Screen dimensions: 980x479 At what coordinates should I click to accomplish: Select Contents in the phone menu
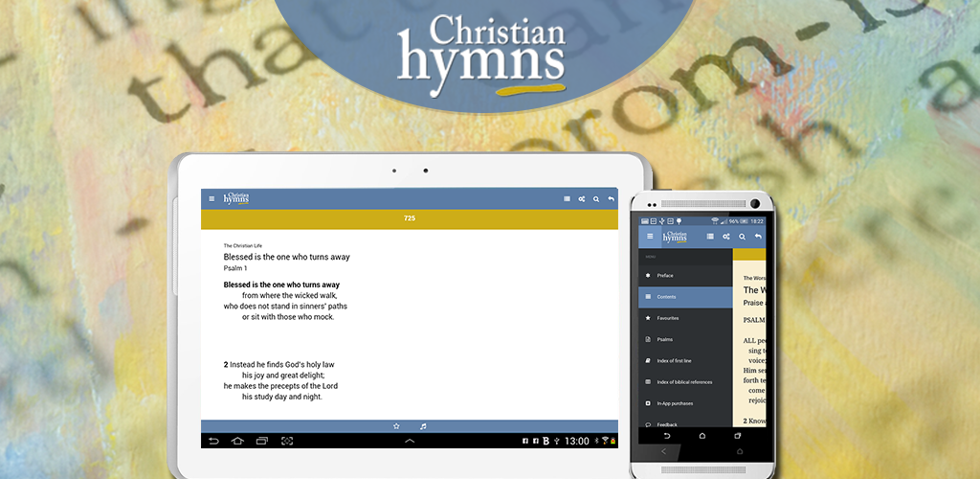(x=685, y=297)
